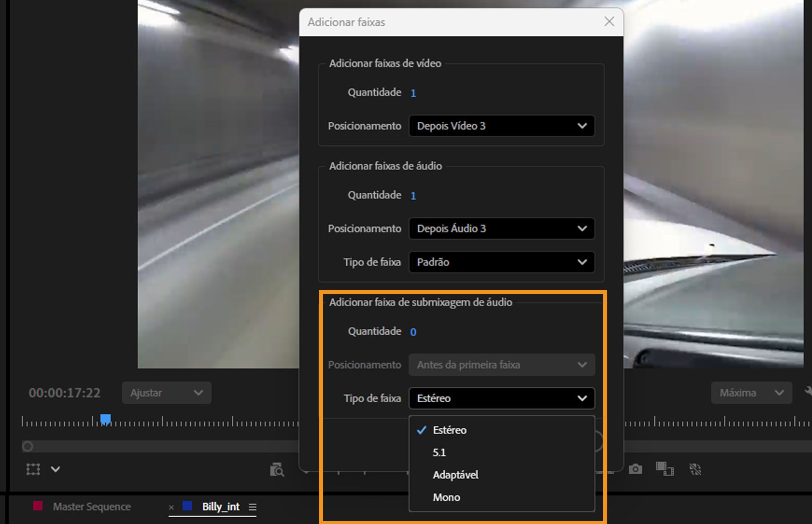Viewport: 812px width, 524px height.
Task: Open the Máxima playback resolution dropdown
Action: tap(752, 393)
